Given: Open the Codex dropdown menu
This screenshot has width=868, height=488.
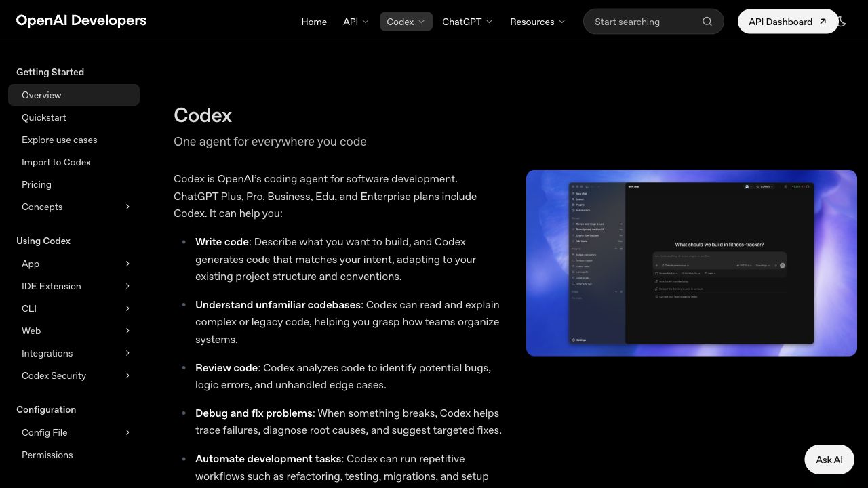Looking at the screenshot, I should (x=406, y=22).
